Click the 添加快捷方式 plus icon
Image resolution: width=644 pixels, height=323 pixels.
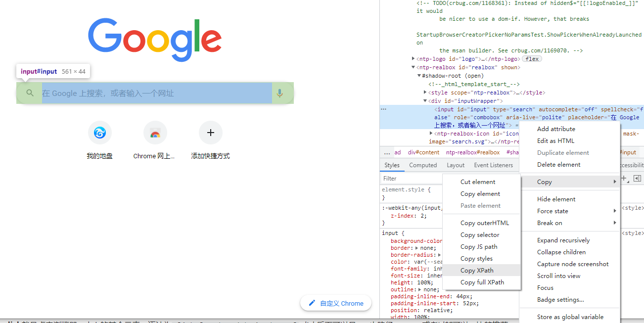point(210,133)
